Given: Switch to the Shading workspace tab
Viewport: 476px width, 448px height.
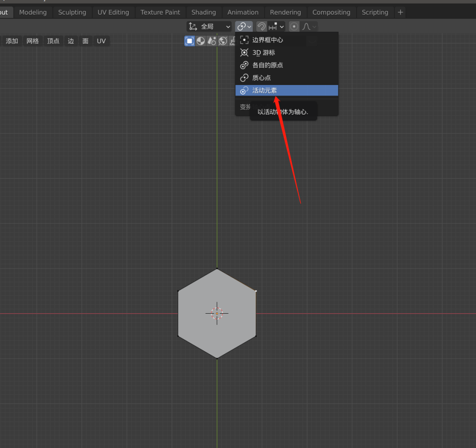Looking at the screenshot, I should coord(203,12).
